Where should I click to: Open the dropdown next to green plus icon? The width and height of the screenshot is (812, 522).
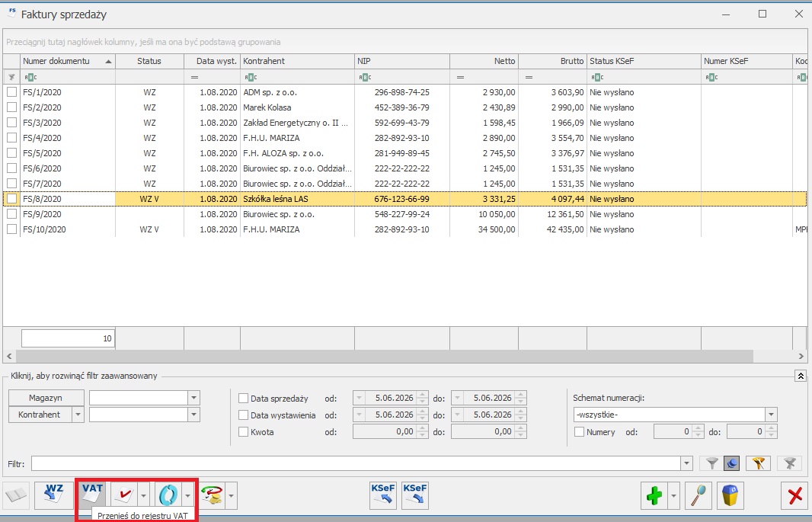click(x=673, y=495)
